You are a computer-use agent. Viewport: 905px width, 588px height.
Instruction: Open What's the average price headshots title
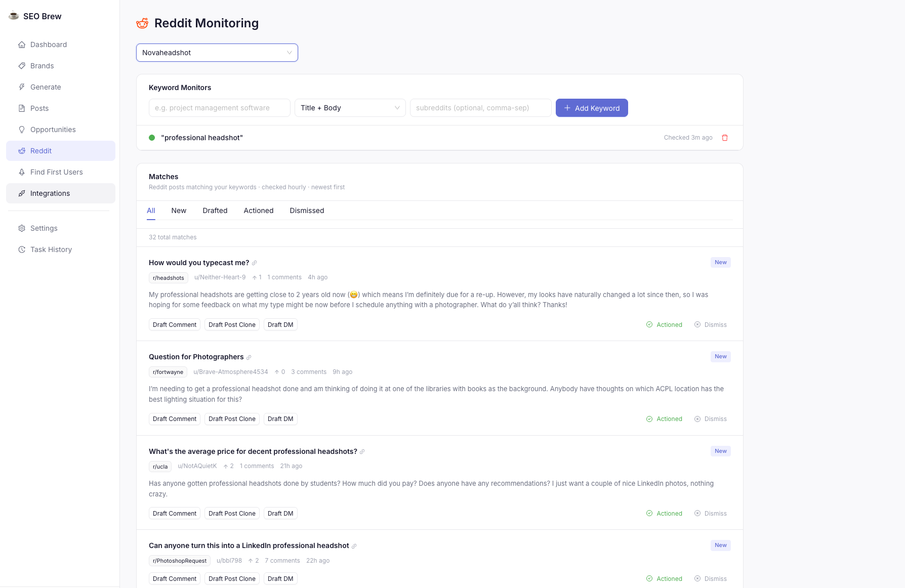[253, 451]
